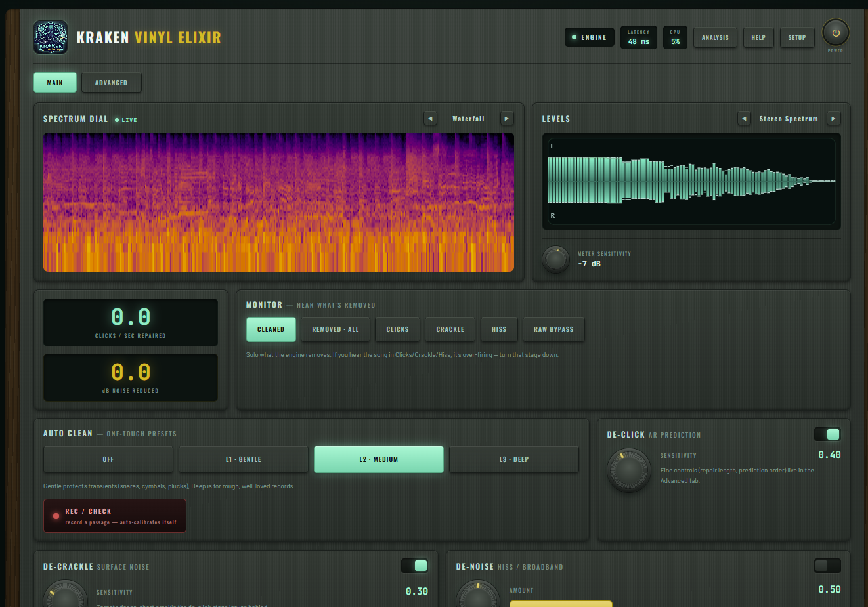Click the Live indicator beside Spectrum Dial
The height and width of the screenshot is (607, 868).
click(126, 120)
